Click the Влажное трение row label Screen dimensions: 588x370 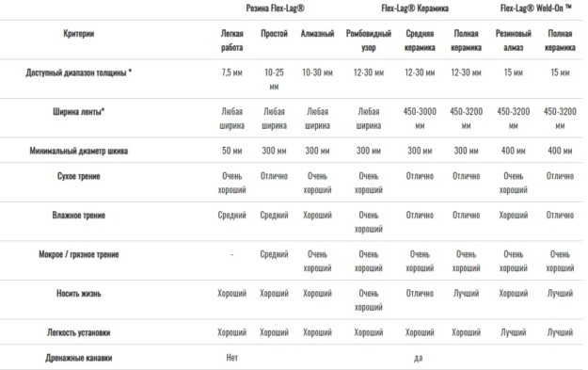[x=79, y=216]
